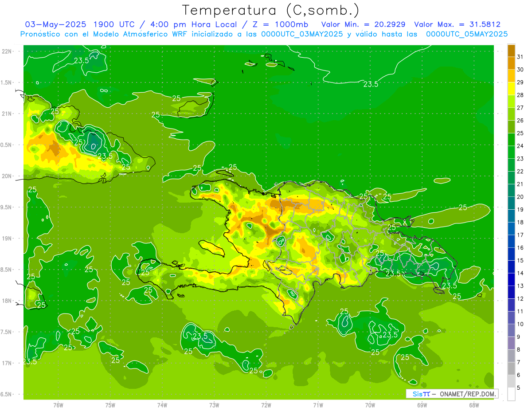
Task: Select colorbar value label '19'
Action: 520,210
